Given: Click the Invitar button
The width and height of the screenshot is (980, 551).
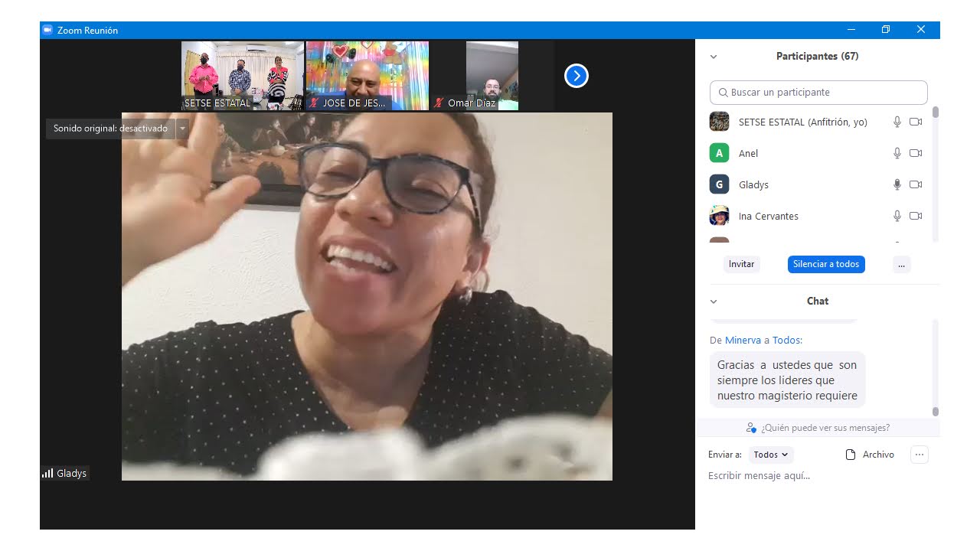Looking at the screenshot, I should (x=741, y=264).
